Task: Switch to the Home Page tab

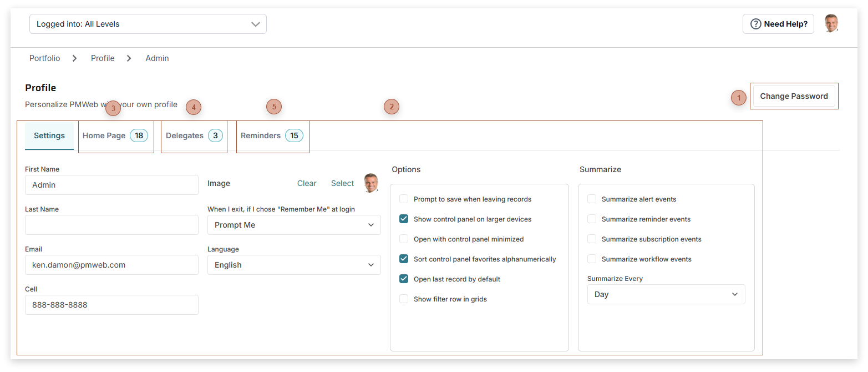Action: (x=115, y=135)
